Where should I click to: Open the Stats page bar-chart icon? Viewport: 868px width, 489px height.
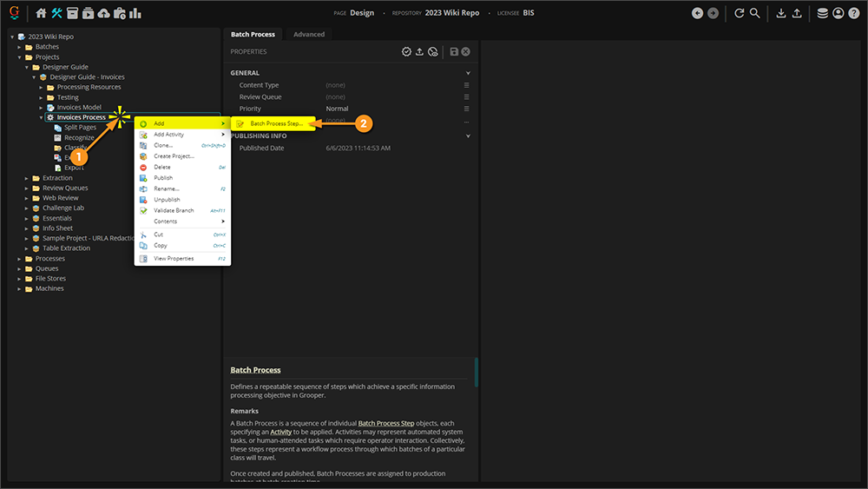click(x=135, y=13)
